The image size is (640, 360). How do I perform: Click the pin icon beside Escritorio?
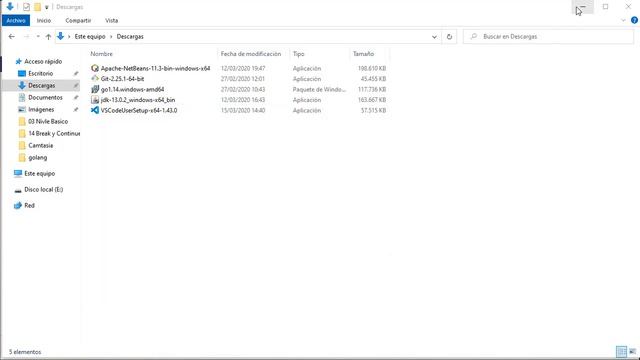point(76,73)
